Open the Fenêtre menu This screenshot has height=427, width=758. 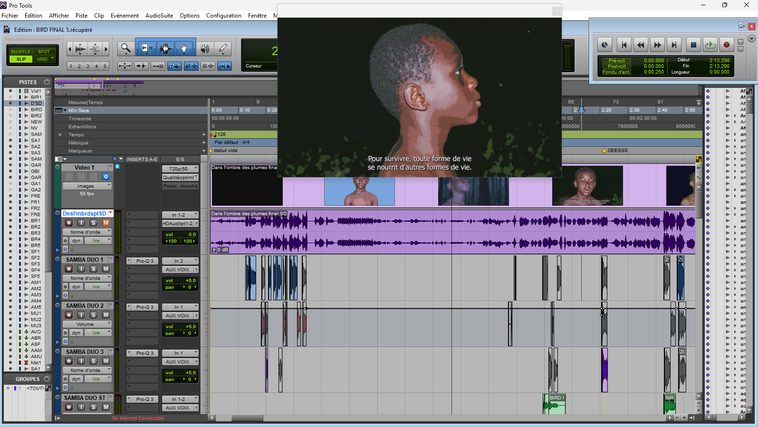click(257, 15)
